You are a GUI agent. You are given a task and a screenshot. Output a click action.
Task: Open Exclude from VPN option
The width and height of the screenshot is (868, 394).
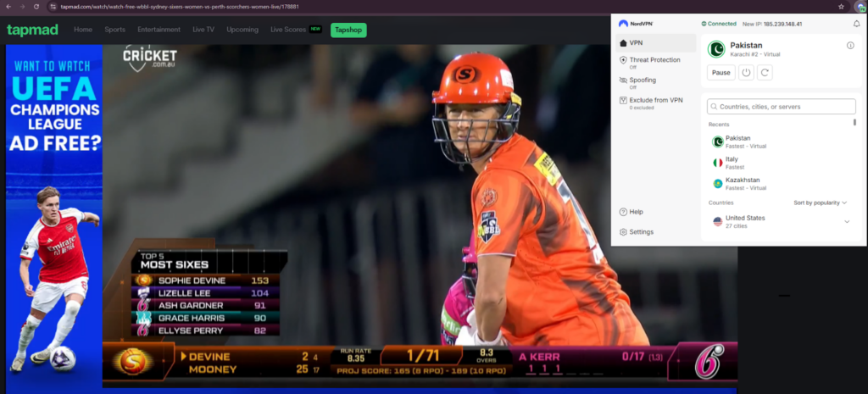point(656,103)
